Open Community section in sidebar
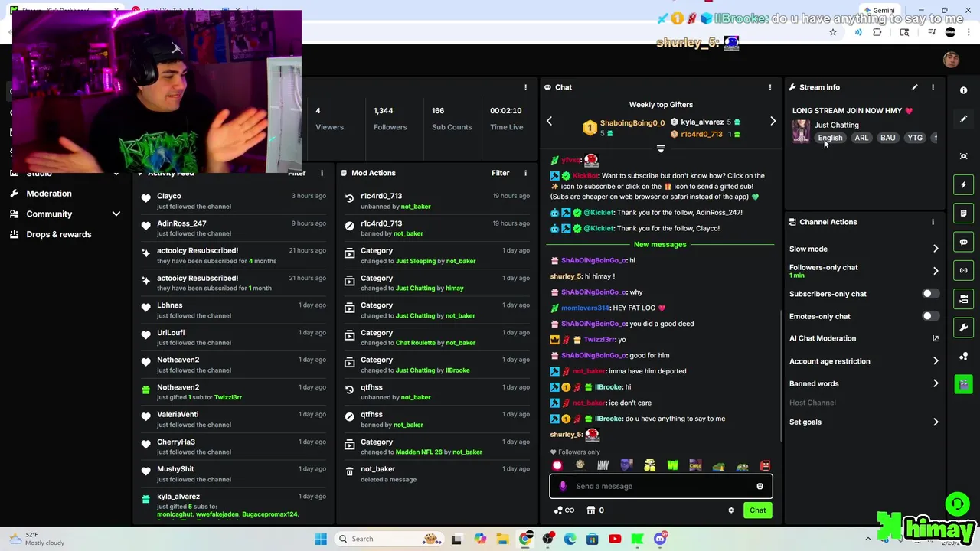980x551 pixels. tap(49, 214)
